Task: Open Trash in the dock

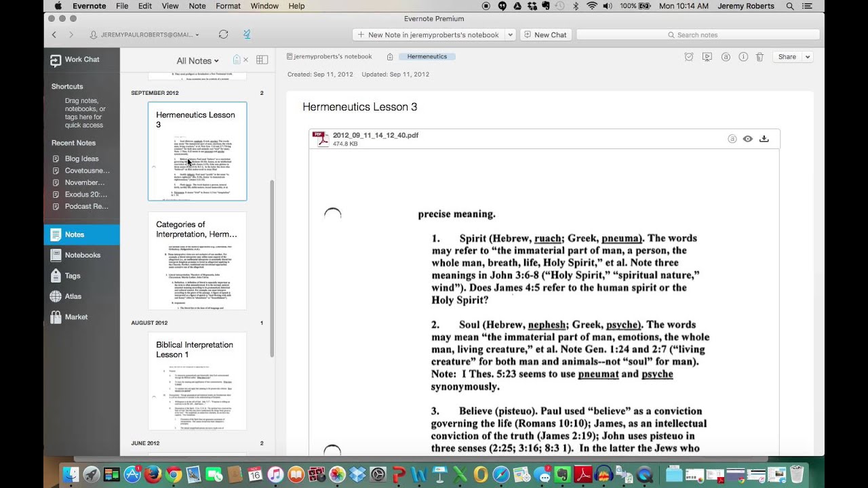Action: coord(797,474)
